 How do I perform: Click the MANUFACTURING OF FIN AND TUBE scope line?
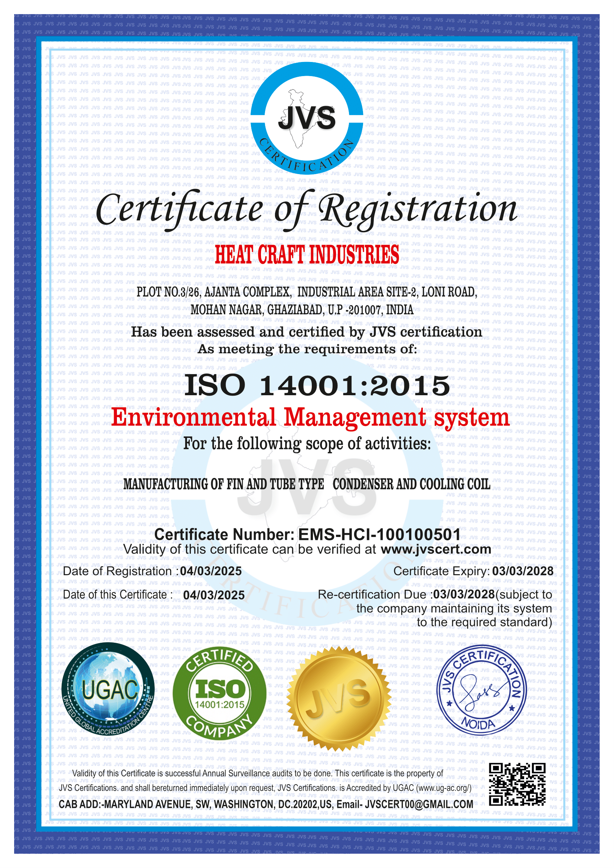click(x=307, y=484)
